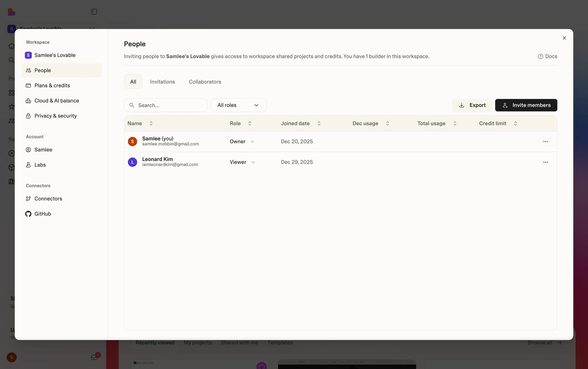This screenshot has height=369, width=588.
Task: Open the Connectors settings page
Action: pos(48,199)
